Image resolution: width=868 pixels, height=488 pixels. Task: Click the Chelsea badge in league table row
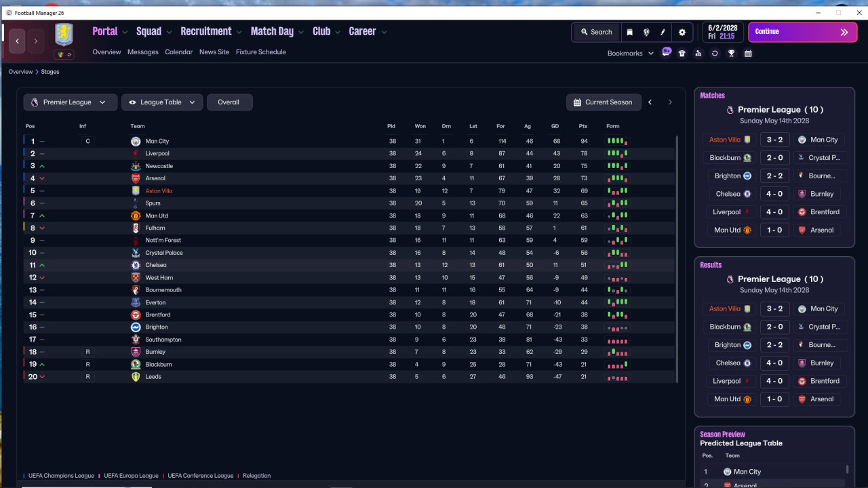(x=136, y=265)
